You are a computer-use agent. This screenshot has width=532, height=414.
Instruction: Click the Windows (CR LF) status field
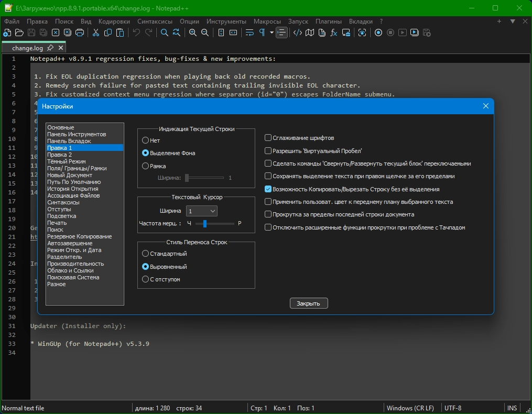410,408
